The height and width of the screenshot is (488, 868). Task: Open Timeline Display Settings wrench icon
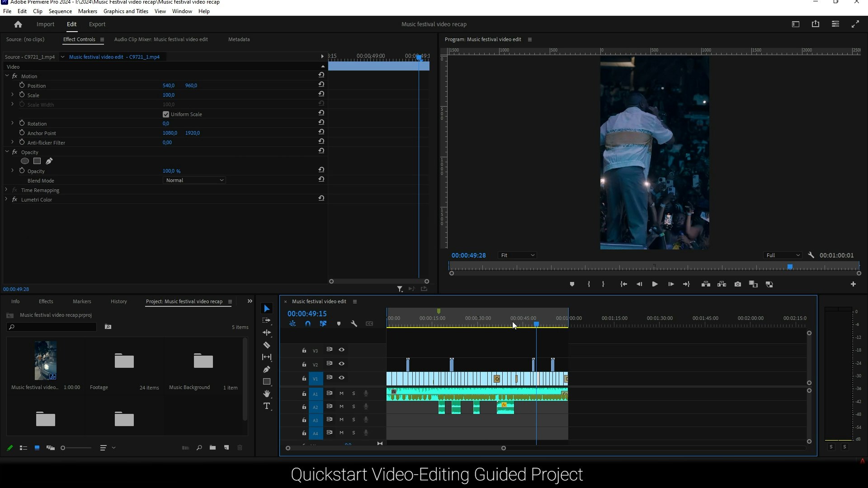354,324
